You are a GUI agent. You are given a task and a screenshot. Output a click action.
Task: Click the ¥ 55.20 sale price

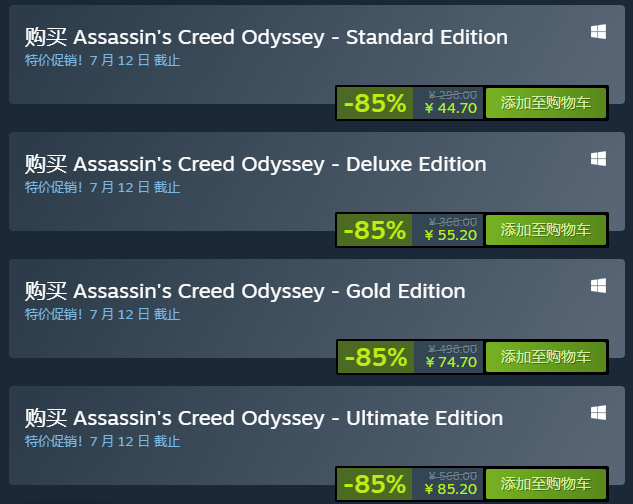click(451, 236)
